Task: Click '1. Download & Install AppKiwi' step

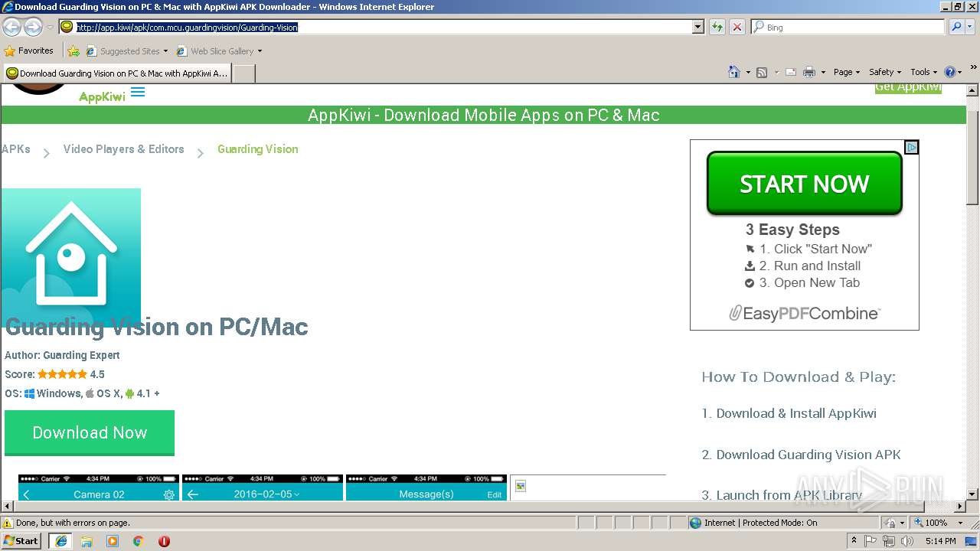Action: (x=789, y=413)
